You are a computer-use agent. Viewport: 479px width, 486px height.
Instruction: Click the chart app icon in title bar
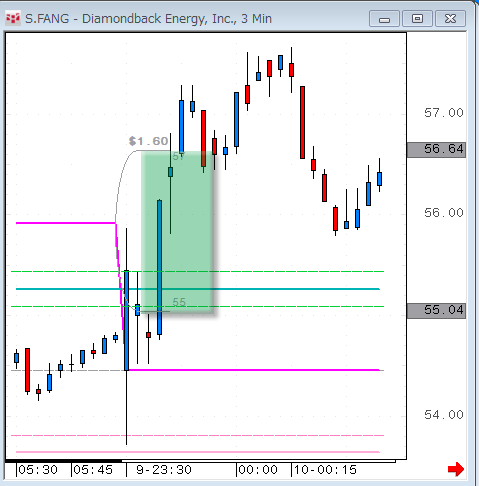[x=13, y=18]
